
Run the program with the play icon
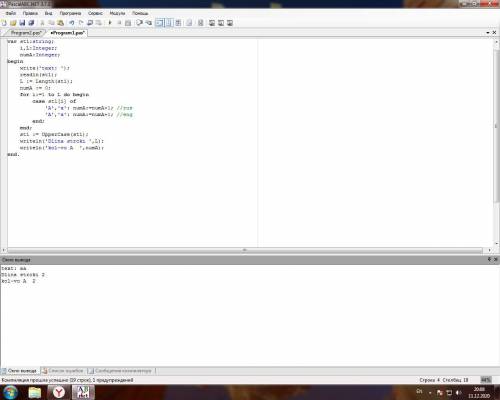pos(110,23)
